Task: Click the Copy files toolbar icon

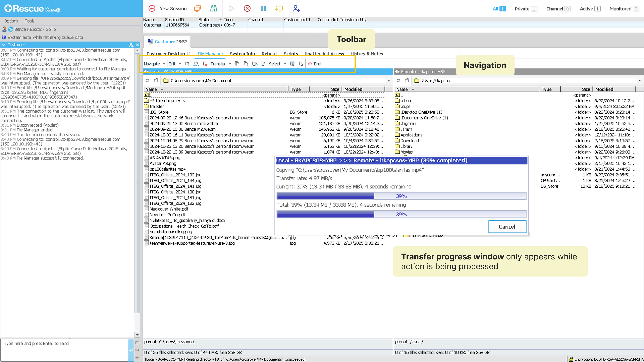Action: point(237,64)
